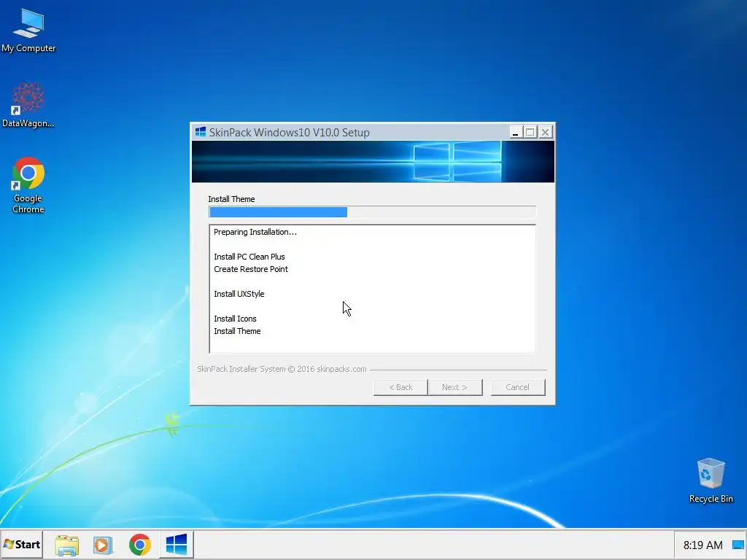Cancel the SkinPack installation
Viewport: 747px width, 560px height.
click(518, 387)
